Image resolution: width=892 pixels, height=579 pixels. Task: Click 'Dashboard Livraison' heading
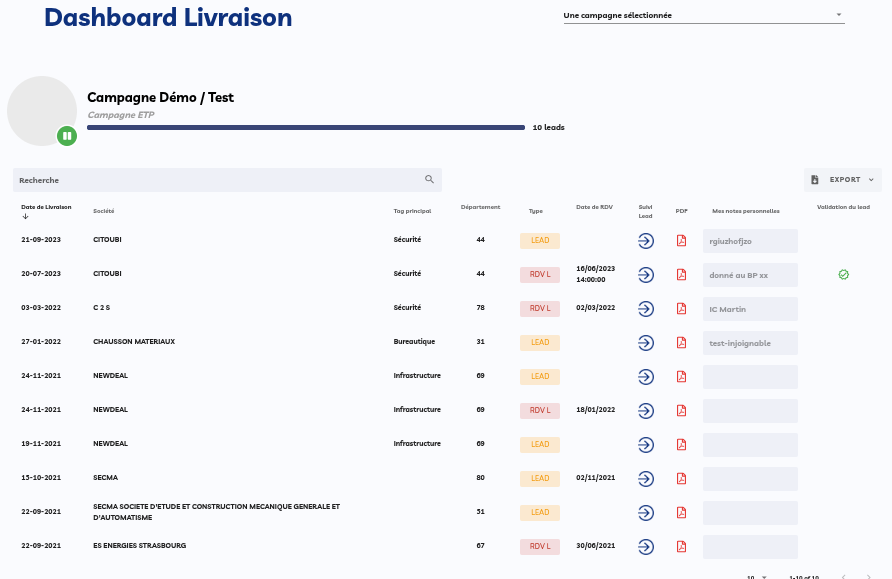168,18
